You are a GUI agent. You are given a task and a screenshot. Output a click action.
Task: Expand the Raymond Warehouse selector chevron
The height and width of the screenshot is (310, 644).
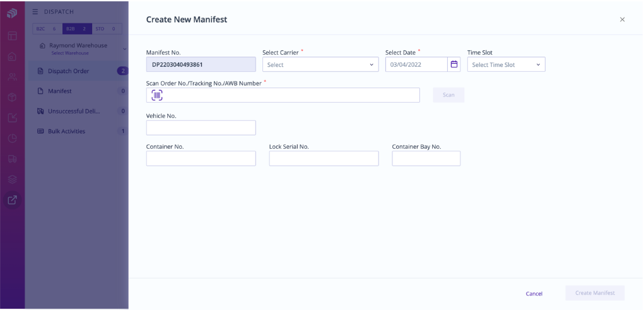(x=124, y=49)
